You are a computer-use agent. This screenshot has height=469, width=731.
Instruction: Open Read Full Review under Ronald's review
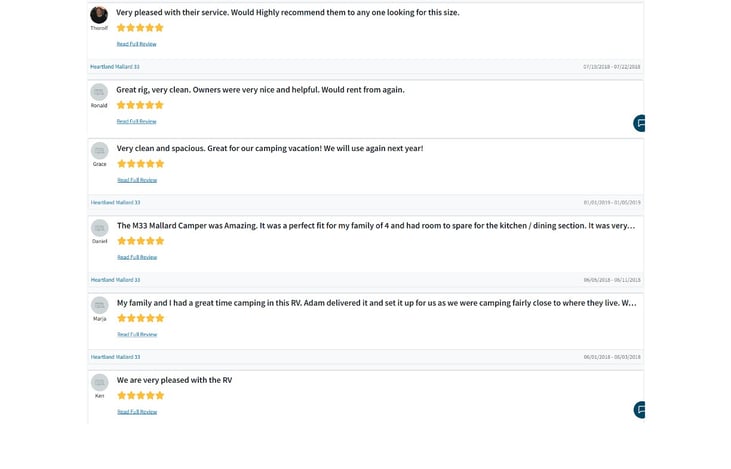click(136, 121)
